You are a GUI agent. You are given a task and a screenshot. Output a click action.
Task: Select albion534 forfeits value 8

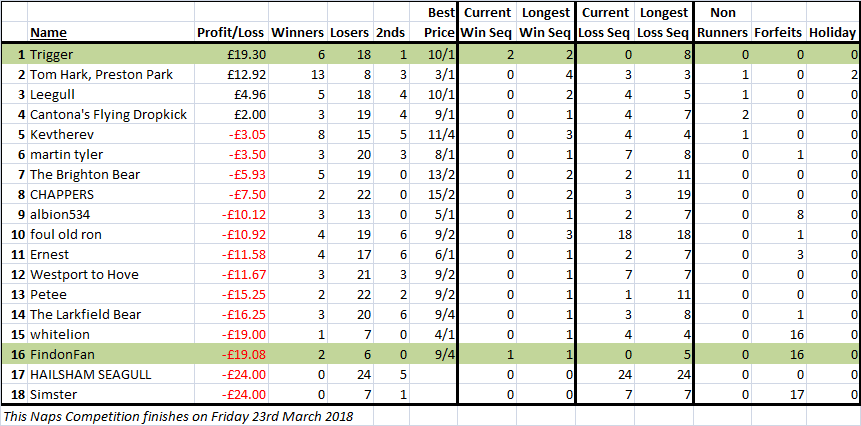[x=778, y=215]
